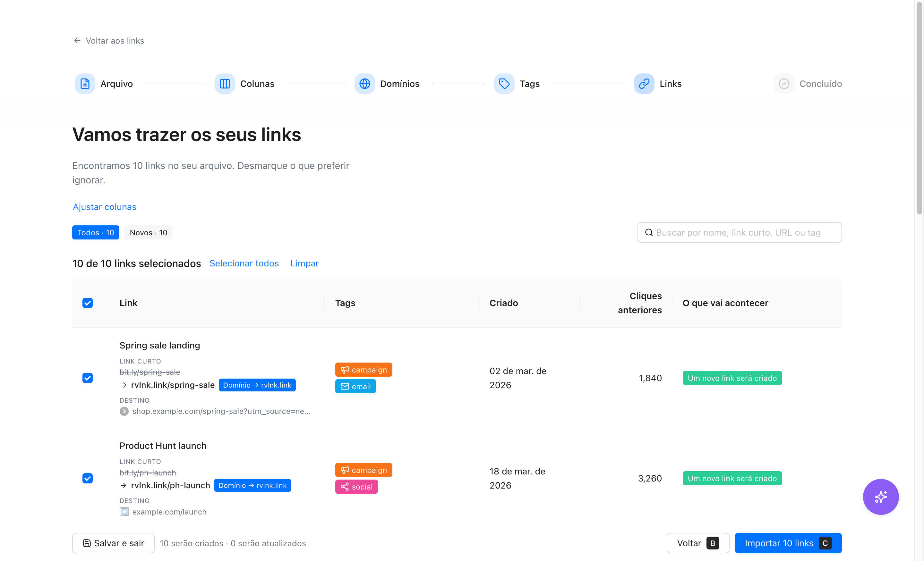Screen dimensions: 924x561
Task: Click the megaphone icon on Spring sale campaign tag
Action: tap(345, 370)
